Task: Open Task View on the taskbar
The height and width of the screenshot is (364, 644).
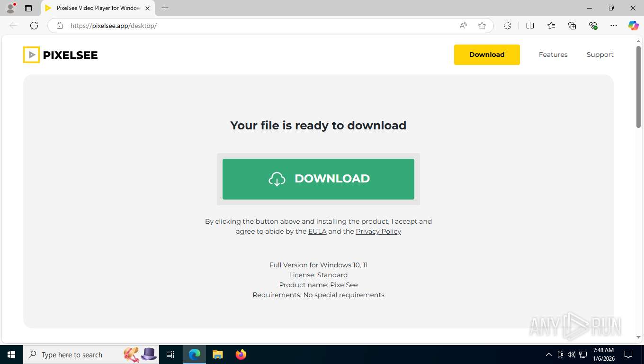Action: tap(170, 355)
